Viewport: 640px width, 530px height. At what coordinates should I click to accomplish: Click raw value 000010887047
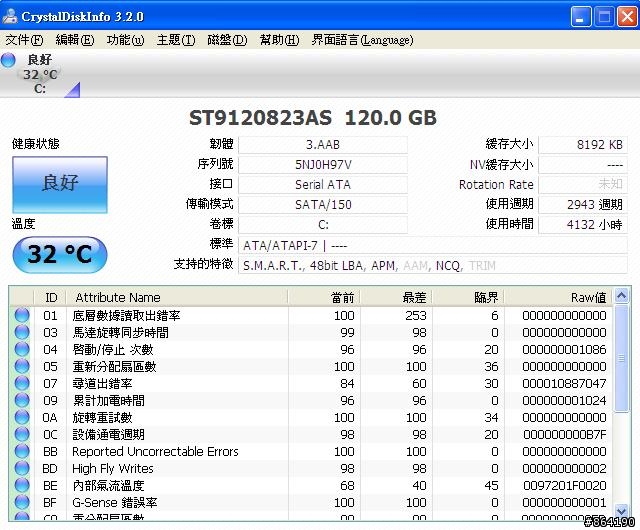564,384
